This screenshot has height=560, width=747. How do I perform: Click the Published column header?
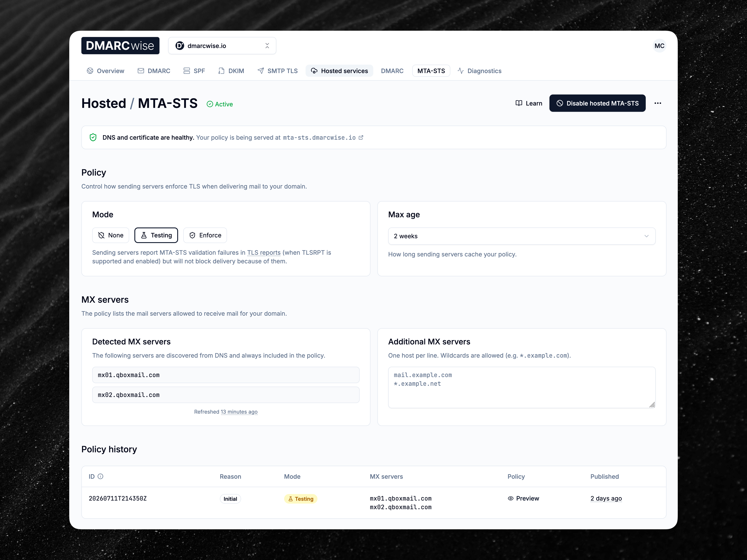[604, 477]
